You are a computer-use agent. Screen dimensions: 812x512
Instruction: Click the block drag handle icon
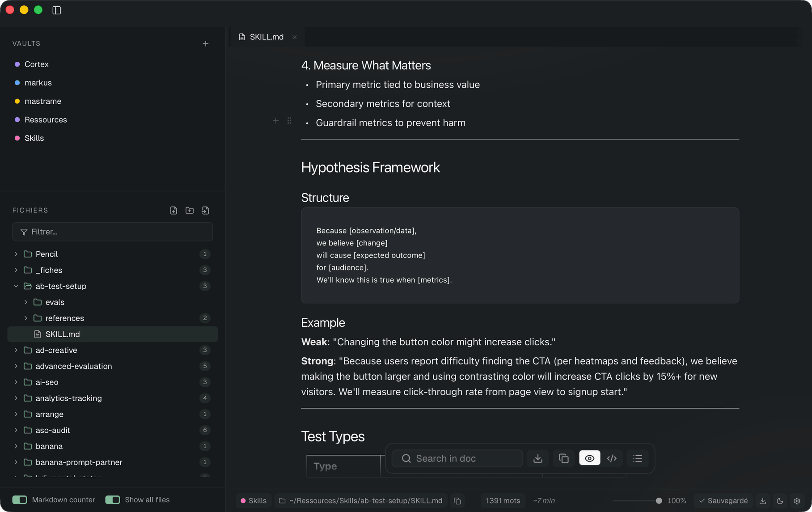click(x=289, y=121)
